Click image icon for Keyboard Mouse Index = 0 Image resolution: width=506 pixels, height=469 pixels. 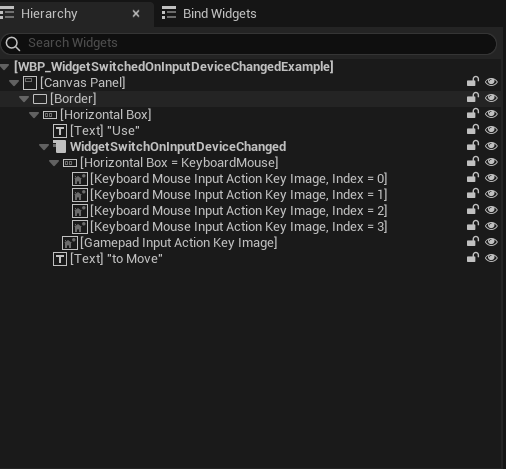pyautogui.click(x=80, y=179)
